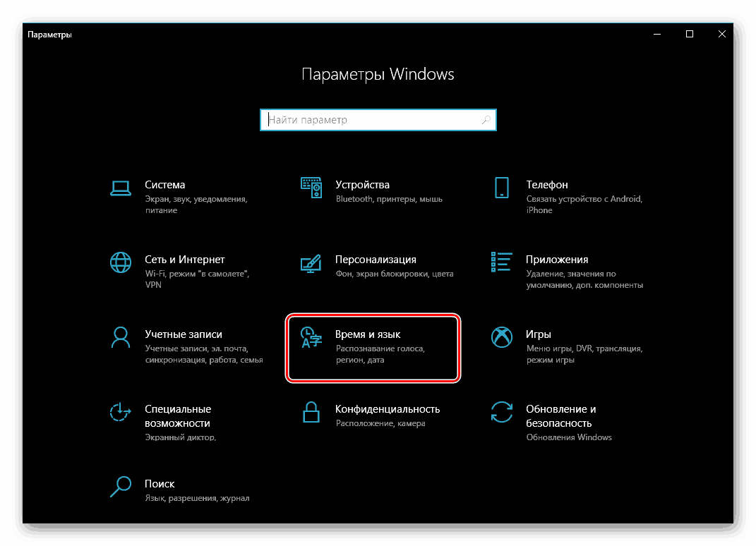The height and width of the screenshot is (546, 756).
Task: Open the Приложения settings title
Action: pos(557,260)
